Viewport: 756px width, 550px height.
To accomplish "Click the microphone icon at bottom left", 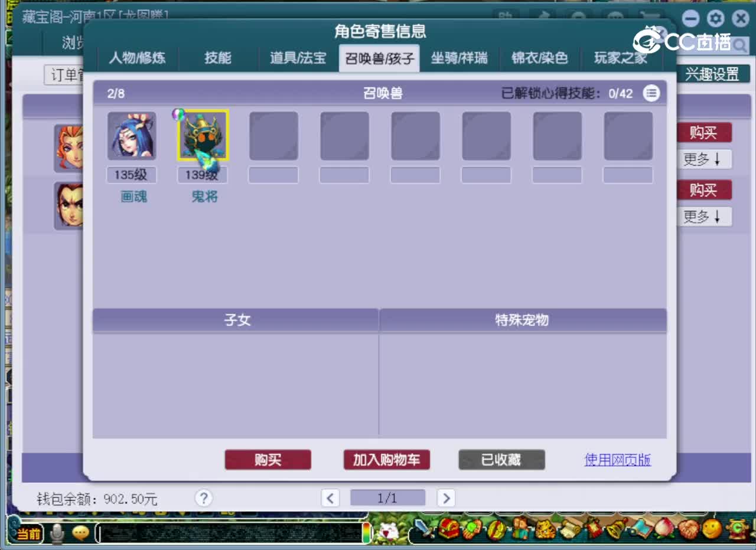I will pyautogui.click(x=57, y=533).
